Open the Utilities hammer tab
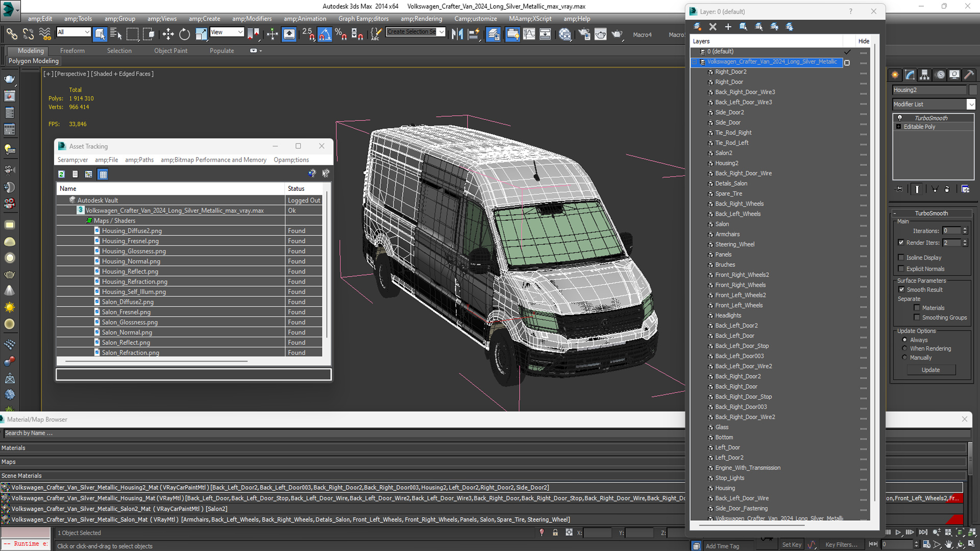980x551 pixels. point(969,74)
